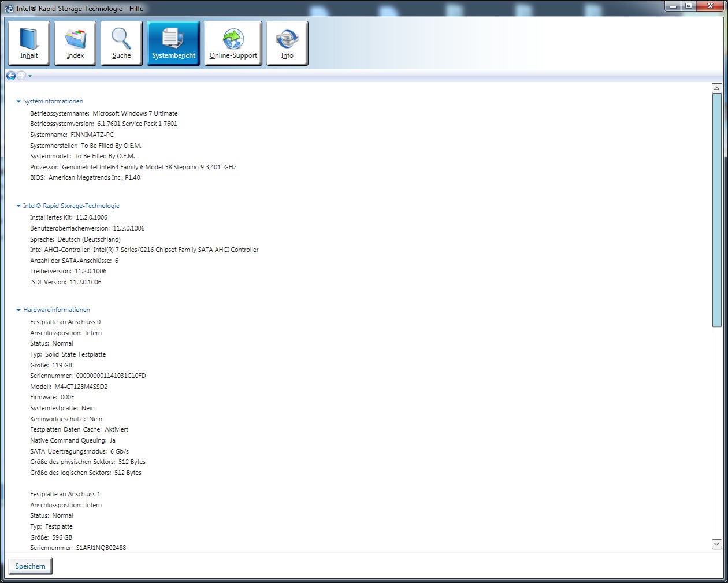The height and width of the screenshot is (583, 728).
Task: Click the forward navigation arrow
Action: (21, 76)
